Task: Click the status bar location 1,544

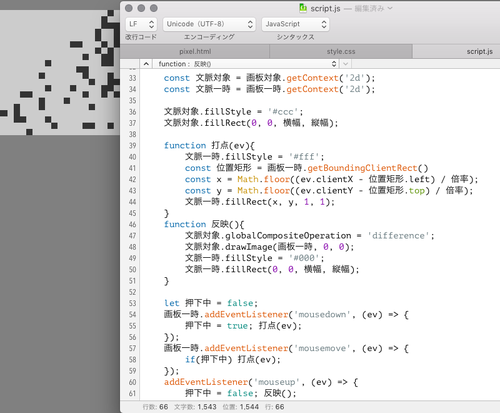Action: pyautogui.click(x=249, y=407)
